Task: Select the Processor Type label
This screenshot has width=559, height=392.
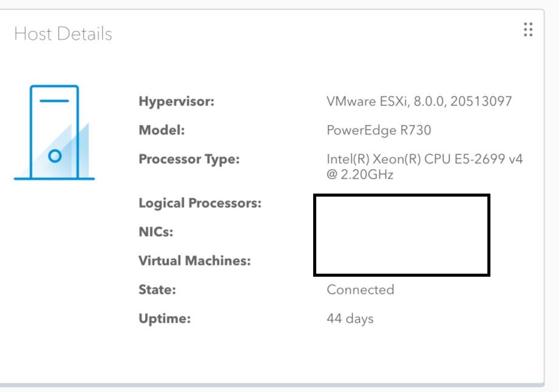Action: coord(189,159)
